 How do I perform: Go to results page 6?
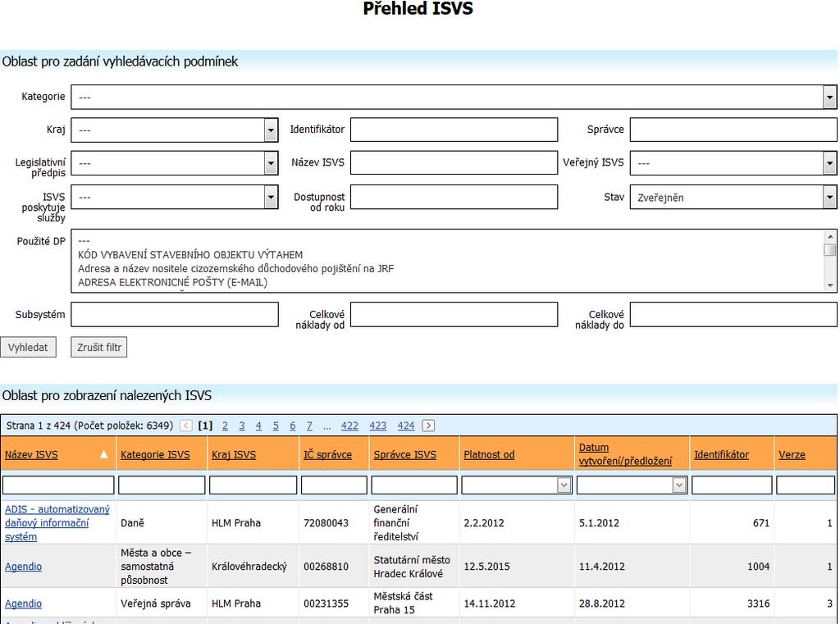point(293,426)
